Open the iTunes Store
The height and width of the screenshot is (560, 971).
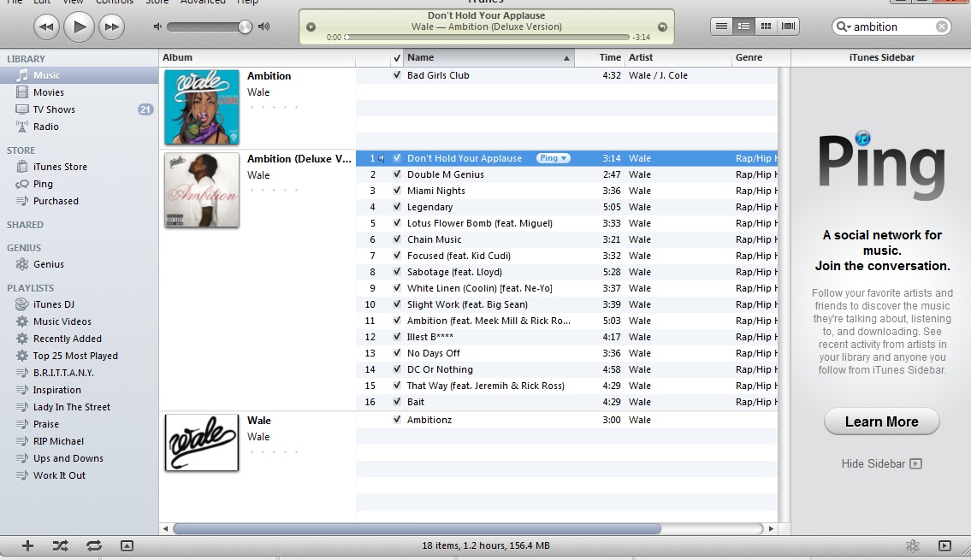point(60,167)
